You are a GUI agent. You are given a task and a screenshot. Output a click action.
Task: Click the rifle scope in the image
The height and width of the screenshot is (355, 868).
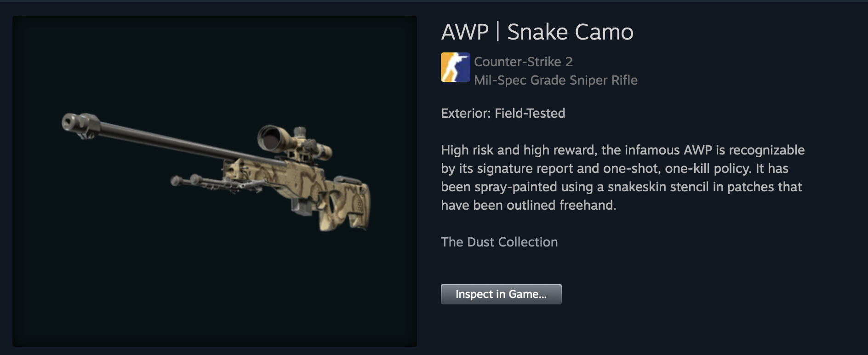click(294, 142)
